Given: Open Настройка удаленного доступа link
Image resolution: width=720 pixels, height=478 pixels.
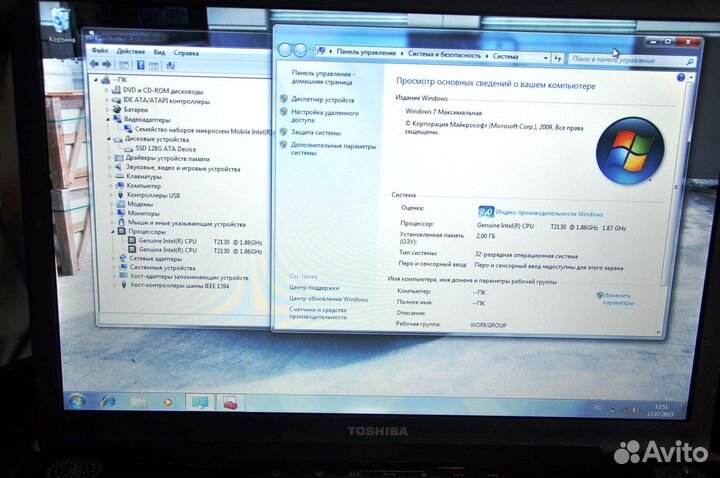Looking at the screenshot, I should pos(325,116).
